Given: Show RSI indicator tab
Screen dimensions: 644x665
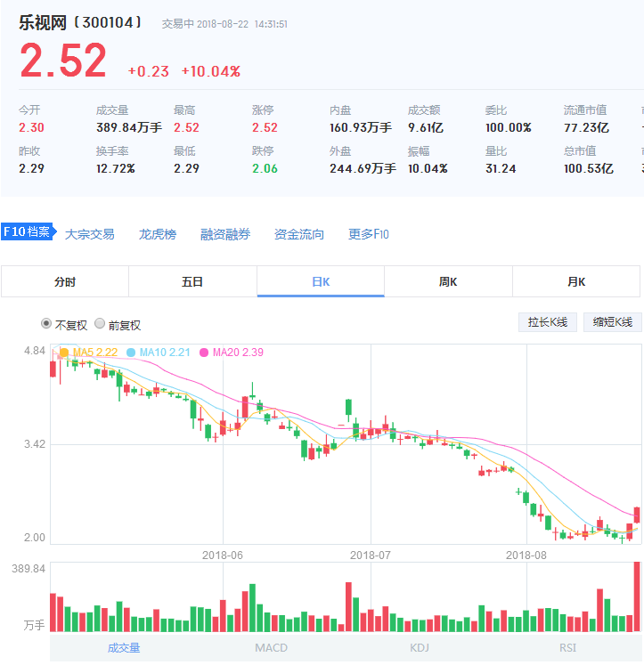Looking at the screenshot, I should click(x=567, y=647).
